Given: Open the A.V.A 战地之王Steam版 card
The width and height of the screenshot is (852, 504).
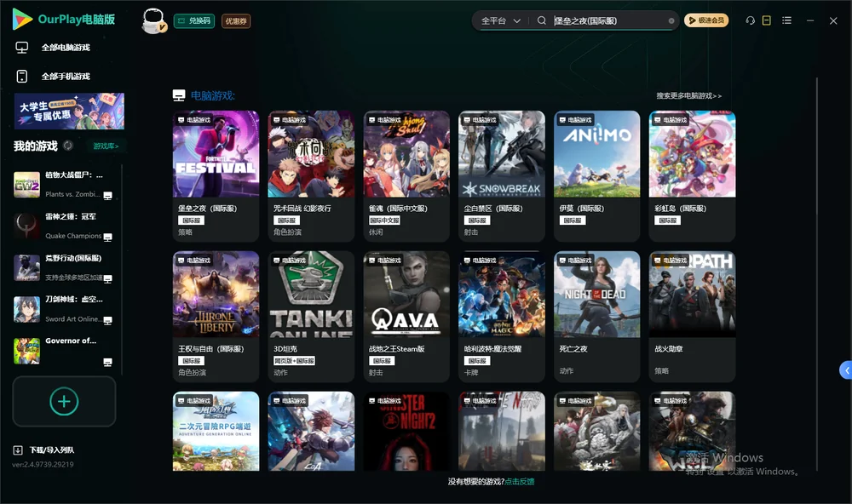Looking at the screenshot, I should 406,317.
